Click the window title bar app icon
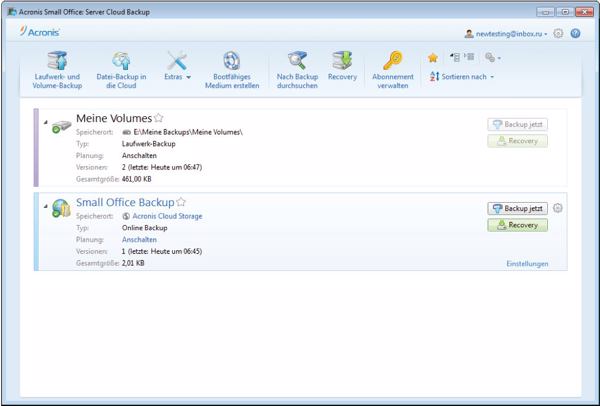The height and width of the screenshot is (406, 600). click(x=11, y=12)
